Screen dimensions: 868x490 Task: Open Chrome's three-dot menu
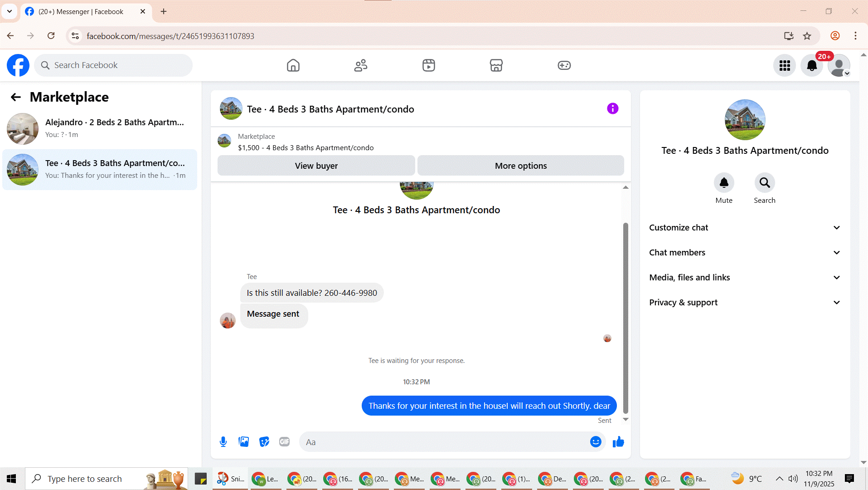pyautogui.click(x=855, y=36)
